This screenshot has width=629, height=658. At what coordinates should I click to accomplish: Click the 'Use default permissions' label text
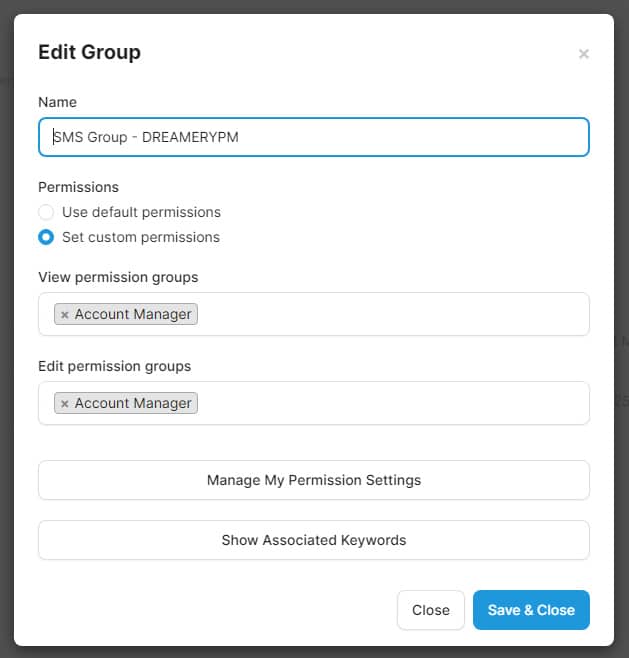tap(141, 212)
